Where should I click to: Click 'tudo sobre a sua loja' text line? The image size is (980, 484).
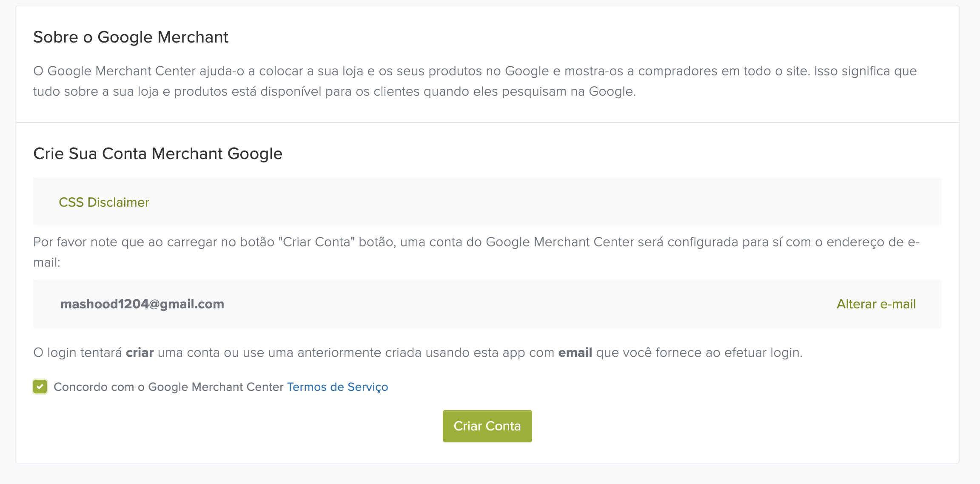tap(334, 91)
